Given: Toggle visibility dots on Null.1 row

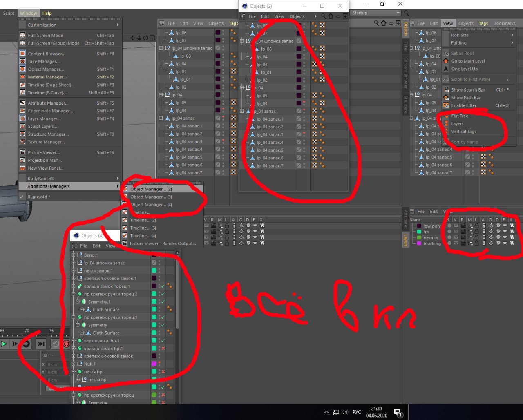Looking at the screenshot, I should coord(159,364).
